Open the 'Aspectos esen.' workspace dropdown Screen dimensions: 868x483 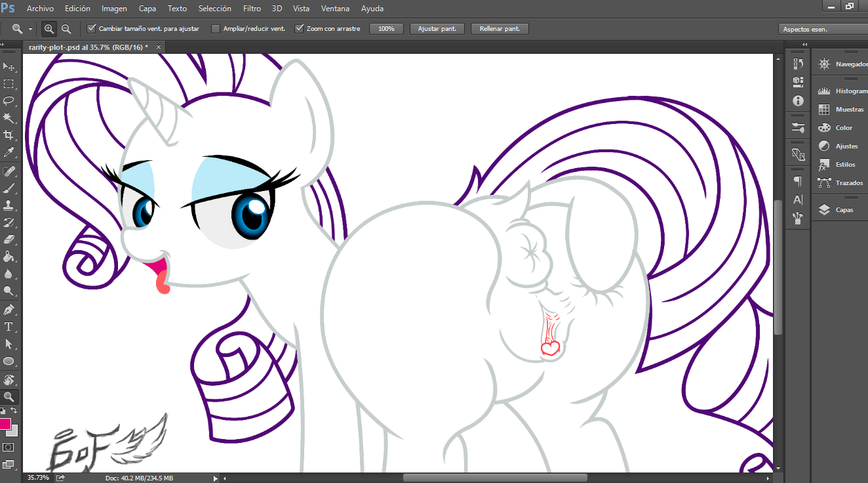click(823, 29)
